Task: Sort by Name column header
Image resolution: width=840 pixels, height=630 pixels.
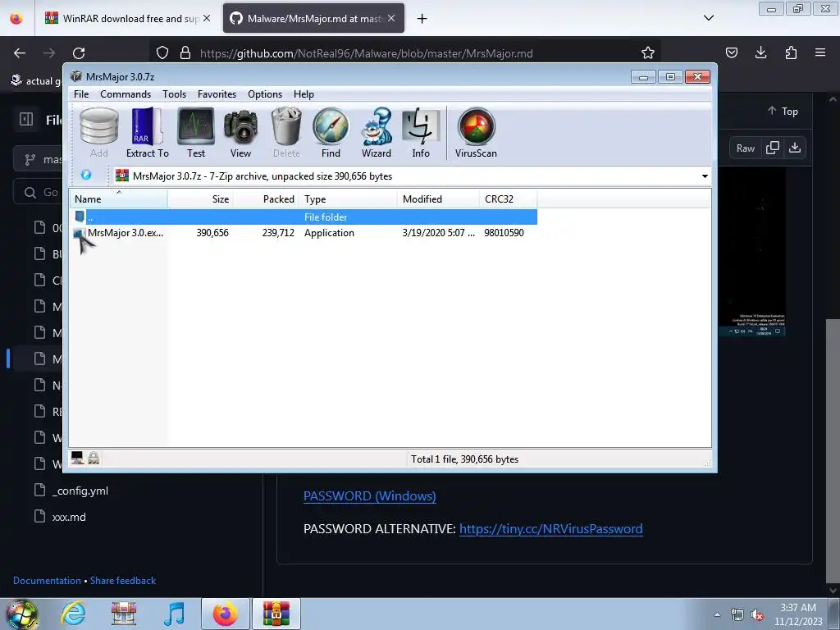Action: pyautogui.click(x=118, y=199)
